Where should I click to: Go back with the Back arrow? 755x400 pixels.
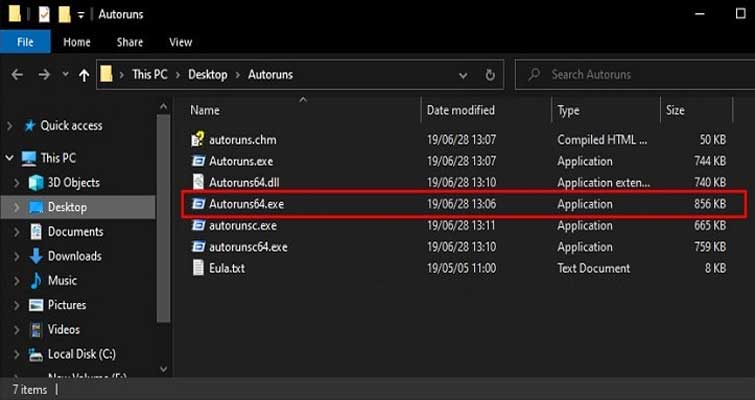point(17,75)
